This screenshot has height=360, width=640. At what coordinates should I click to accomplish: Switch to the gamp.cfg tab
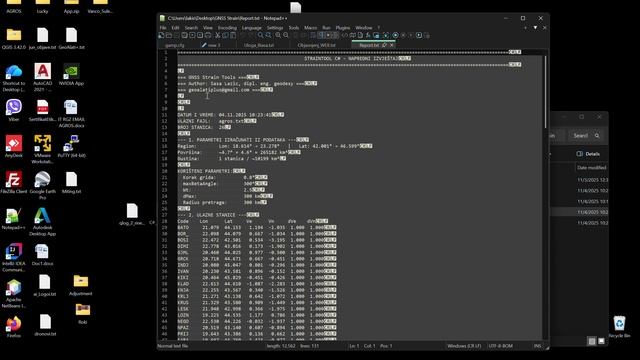click(175, 45)
